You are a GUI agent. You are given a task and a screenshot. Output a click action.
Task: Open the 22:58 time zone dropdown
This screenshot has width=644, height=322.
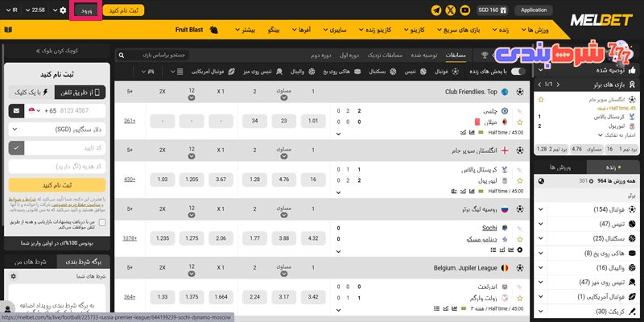35,10
